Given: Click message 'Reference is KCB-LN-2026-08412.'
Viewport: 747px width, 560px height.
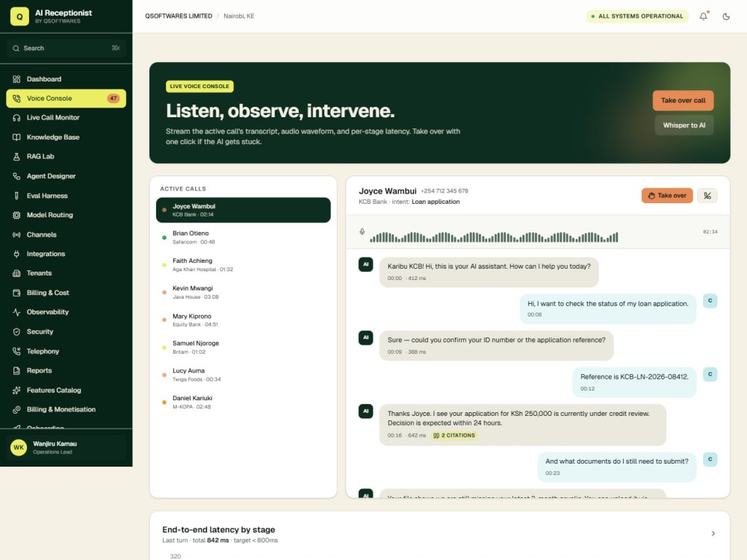Looking at the screenshot, I should 634,382.
